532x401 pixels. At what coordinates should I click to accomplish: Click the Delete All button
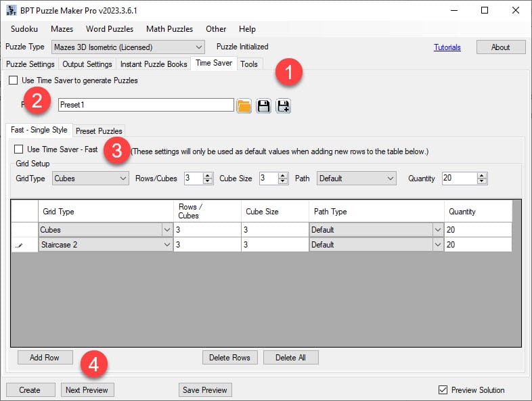point(290,358)
